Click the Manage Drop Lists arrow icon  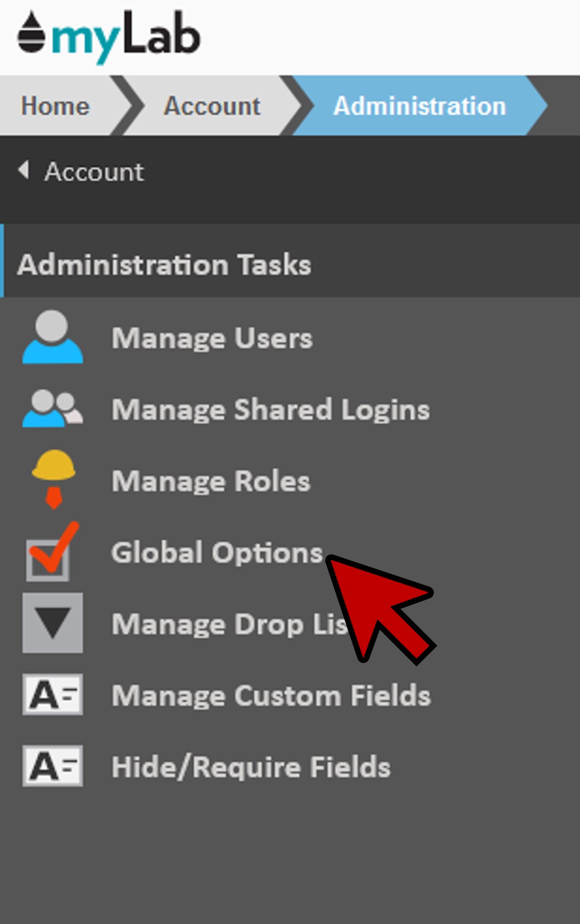(53, 623)
